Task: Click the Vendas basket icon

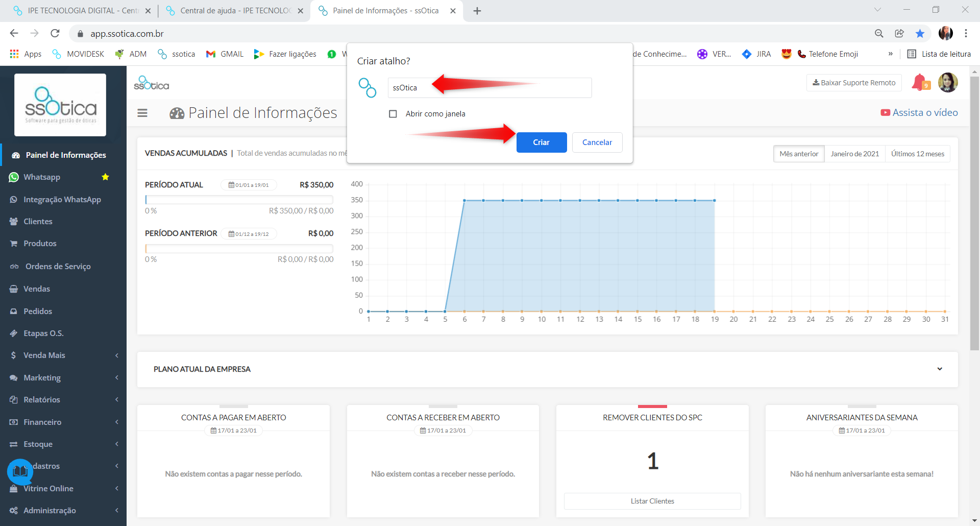Action: click(14, 289)
